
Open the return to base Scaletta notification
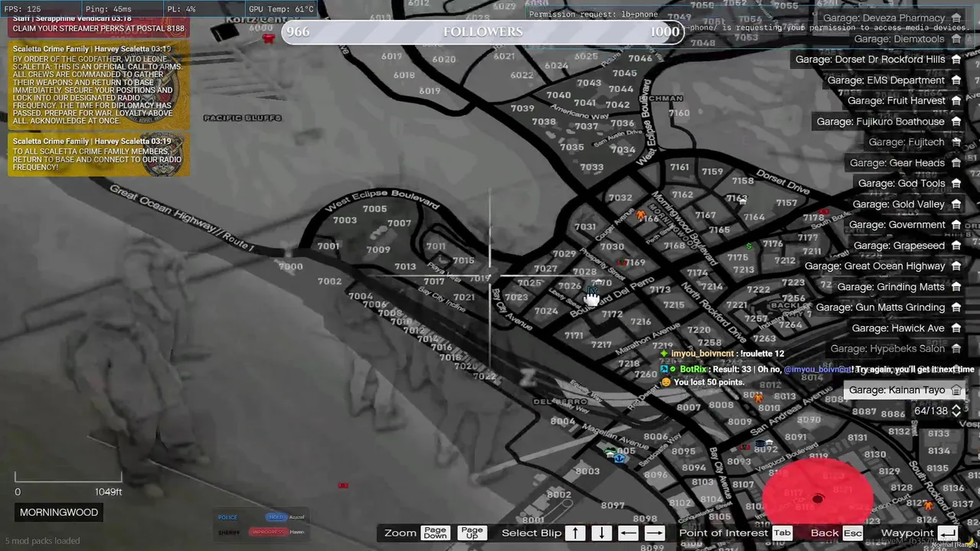tap(99, 155)
